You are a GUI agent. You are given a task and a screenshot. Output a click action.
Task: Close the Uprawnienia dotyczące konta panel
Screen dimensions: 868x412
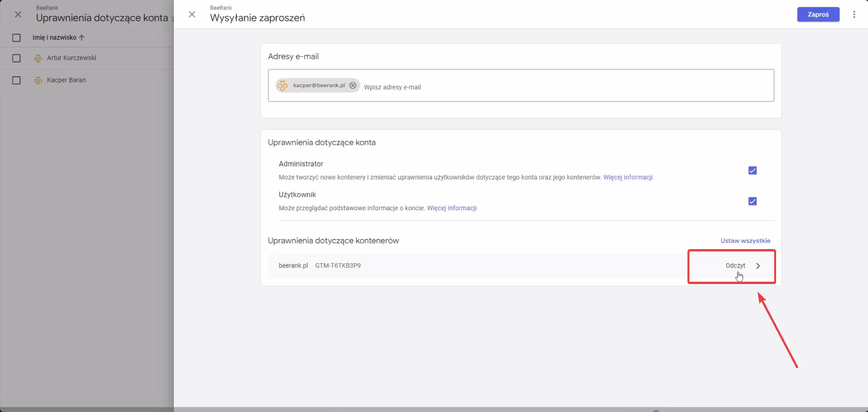18,15
